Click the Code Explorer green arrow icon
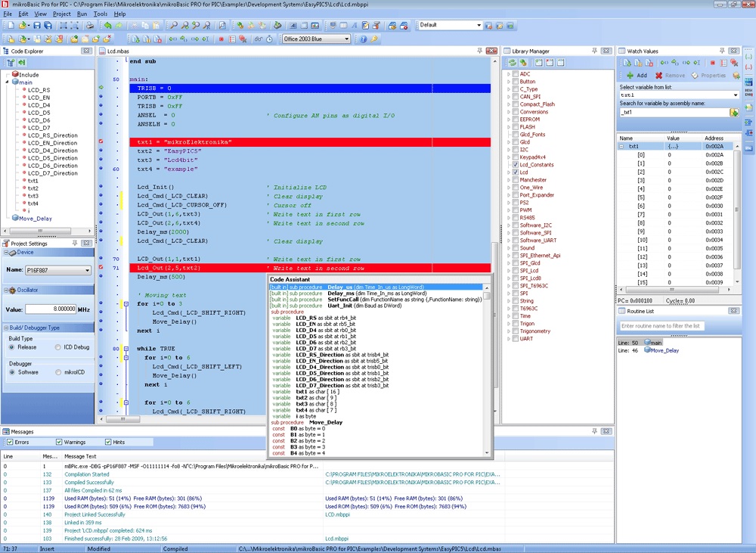Screen dimensions: 756x553 click(22, 62)
